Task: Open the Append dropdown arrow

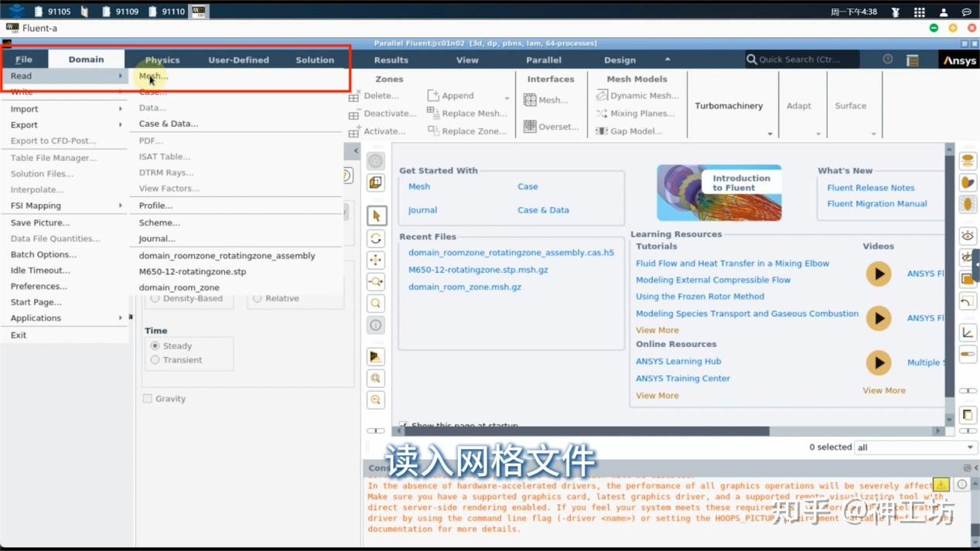Action: point(507,98)
